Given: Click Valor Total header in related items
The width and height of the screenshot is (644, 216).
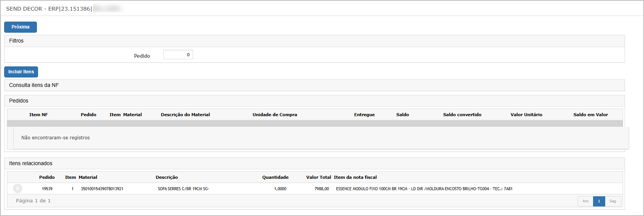Looking at the screenshot, I should (x=319, y=177).
